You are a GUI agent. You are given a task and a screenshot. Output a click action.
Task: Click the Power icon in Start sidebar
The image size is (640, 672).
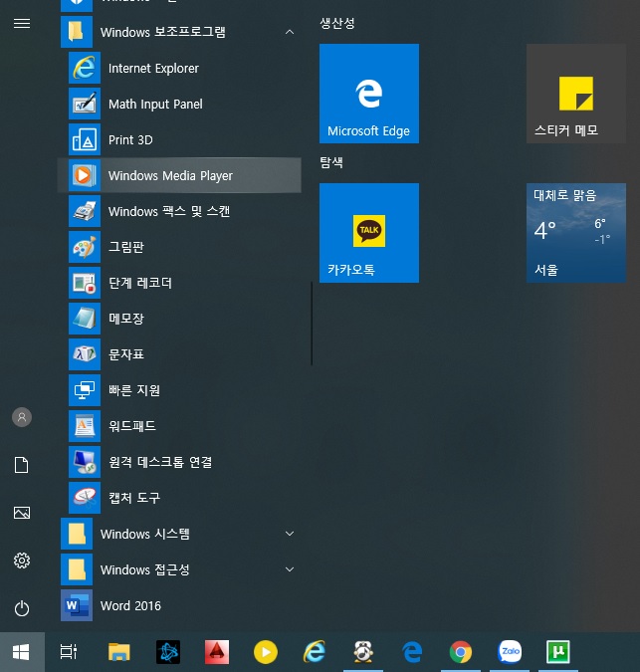(x=22, y=608)
